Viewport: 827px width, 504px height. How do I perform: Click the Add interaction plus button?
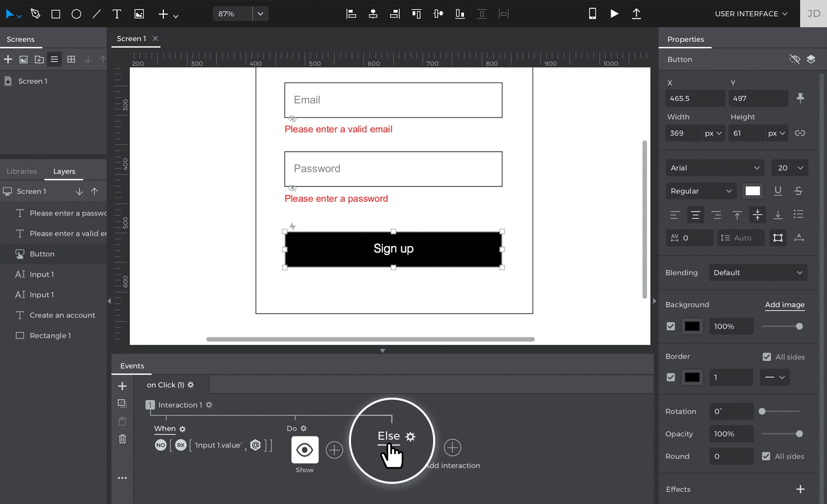(x=452, y=448)
